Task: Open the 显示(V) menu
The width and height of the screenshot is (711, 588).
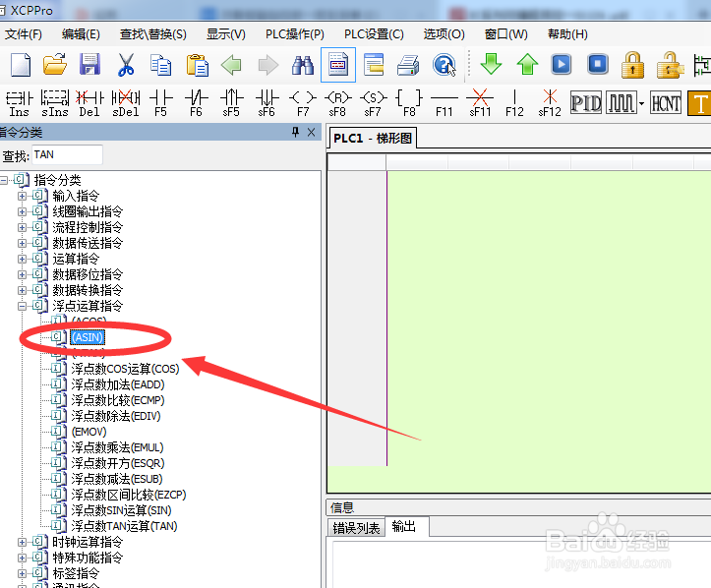Action: click(226, 34)
